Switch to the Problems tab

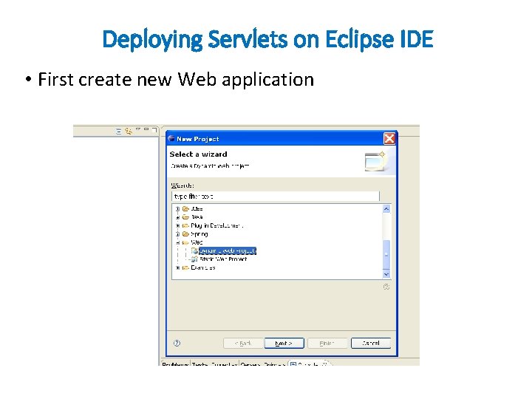click(x=175, y=364)
